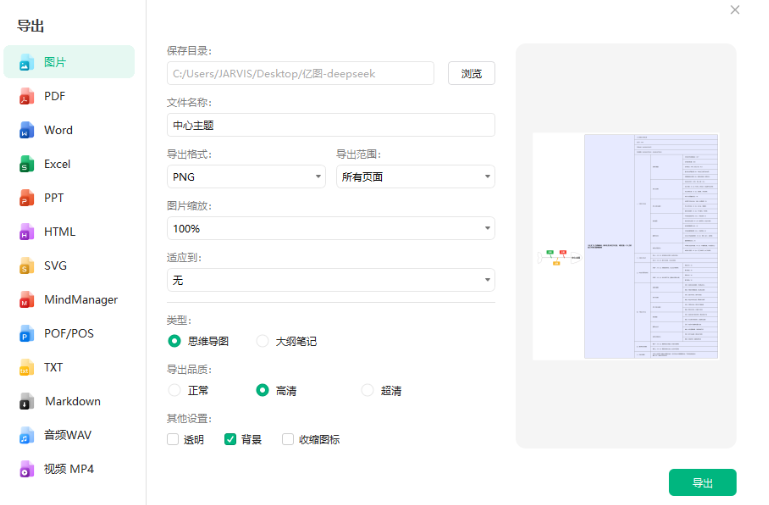The image size is (769, 505).
Task: Select the 大纲笔记 type radio button
Action: tap(263, 341)
